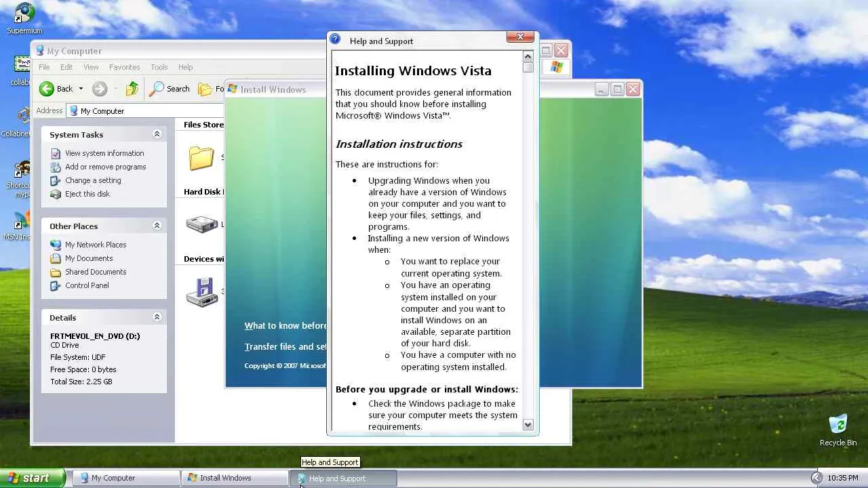This screenshot has height=488, width=868.
Task: Click the Help window scroll down arrow
Action: pyautogui.click(x=528, y=425)
